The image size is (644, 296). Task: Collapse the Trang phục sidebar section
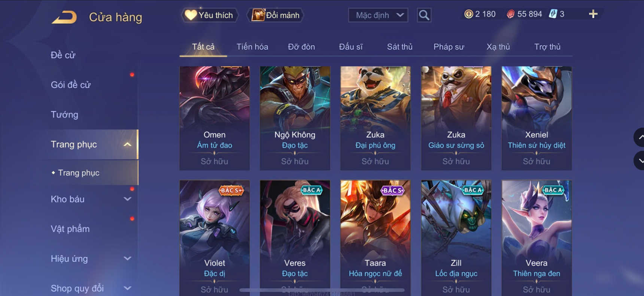[x=128, y=144]
